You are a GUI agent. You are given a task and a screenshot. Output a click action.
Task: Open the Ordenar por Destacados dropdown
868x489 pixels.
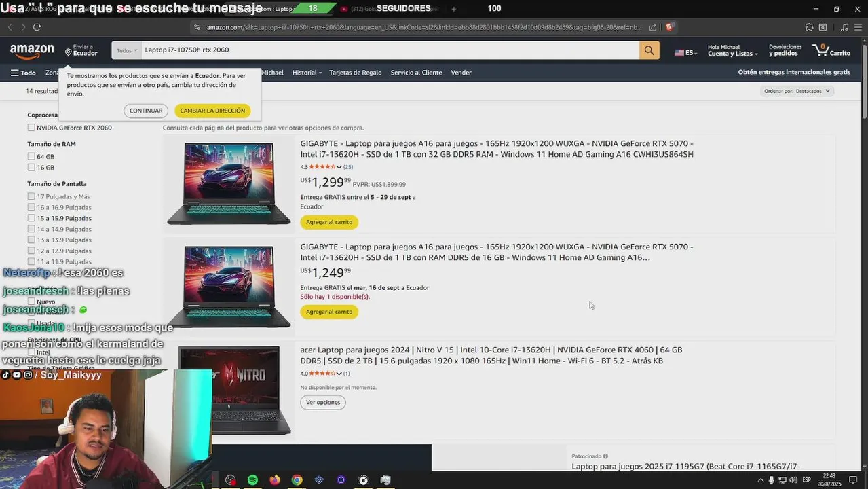coord(797,91)
